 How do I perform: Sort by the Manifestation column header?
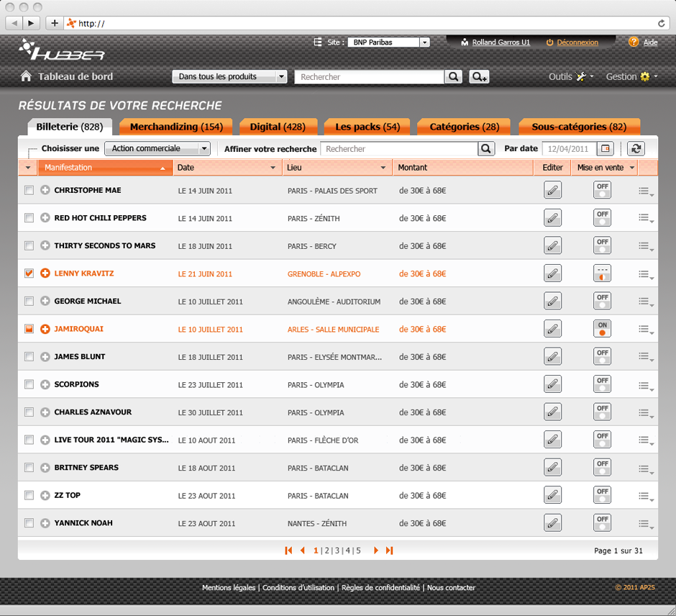[x=106, y=168]
